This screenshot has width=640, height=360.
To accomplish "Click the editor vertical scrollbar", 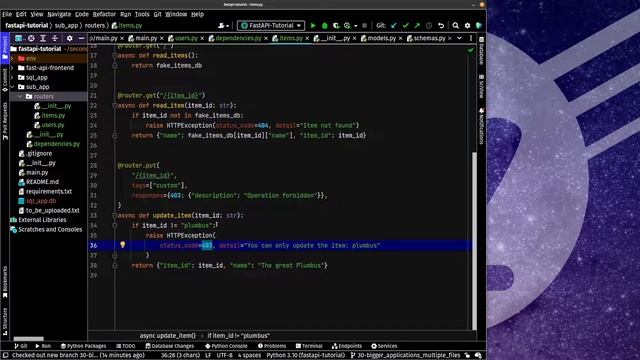I will tap(474, 241).
